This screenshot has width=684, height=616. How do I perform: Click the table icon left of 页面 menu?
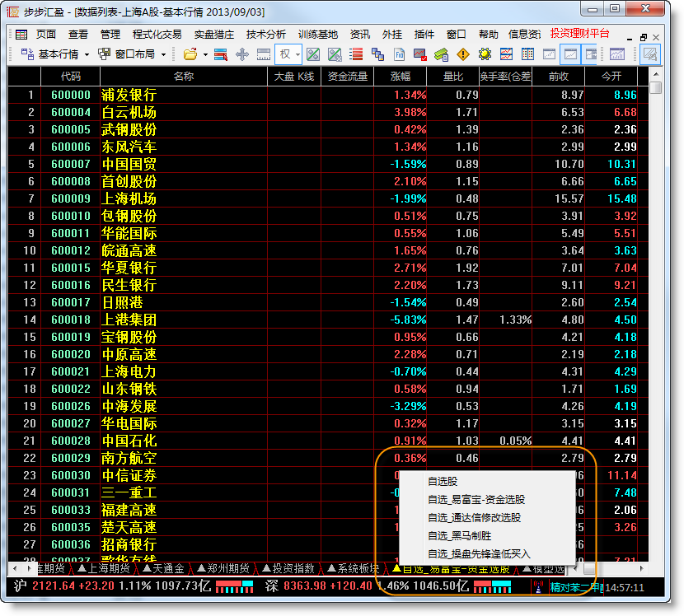pyautogui.click(x=21, y=34)
